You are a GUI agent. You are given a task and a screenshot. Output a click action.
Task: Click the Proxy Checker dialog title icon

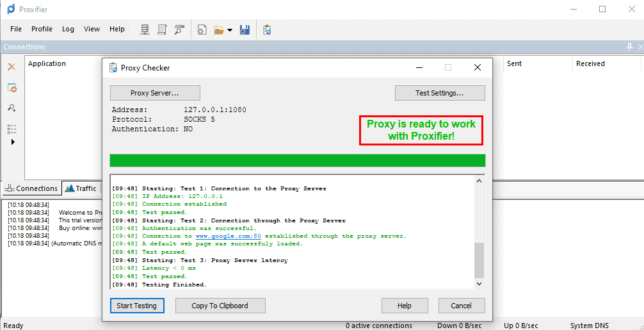pyautogui.click(x=113, y=68)
